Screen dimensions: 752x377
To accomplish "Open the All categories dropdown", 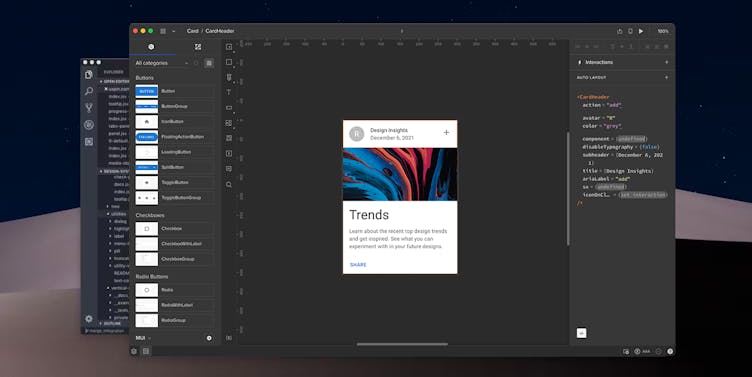I will point(161,63).
